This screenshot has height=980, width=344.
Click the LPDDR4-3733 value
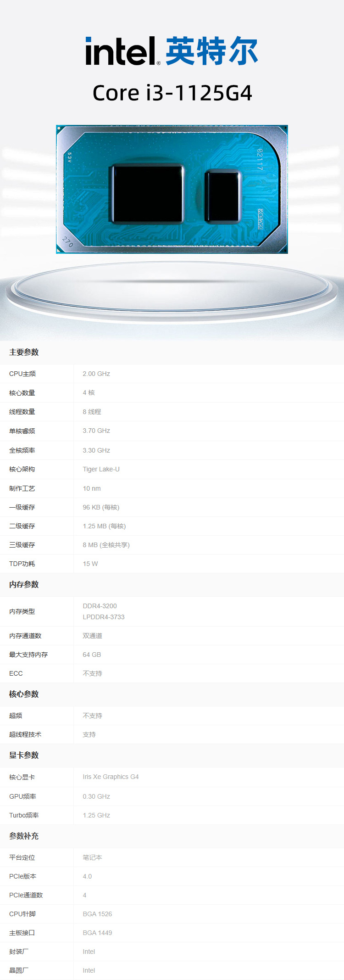pos(104,617)
